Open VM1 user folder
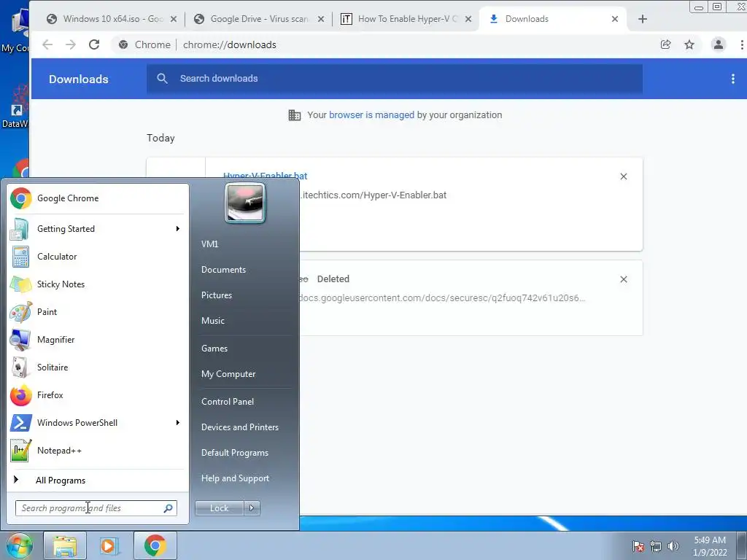The width and height of the screenshot is (747, 560). coord(209,244)
